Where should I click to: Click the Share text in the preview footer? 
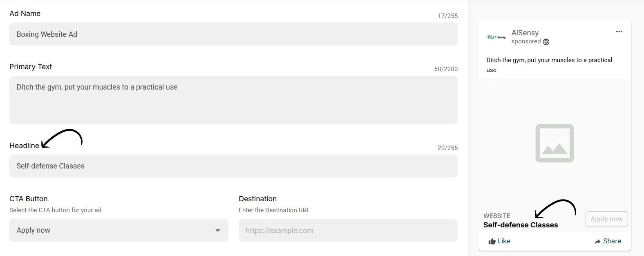pyautogui.click(x=612, y=241)
